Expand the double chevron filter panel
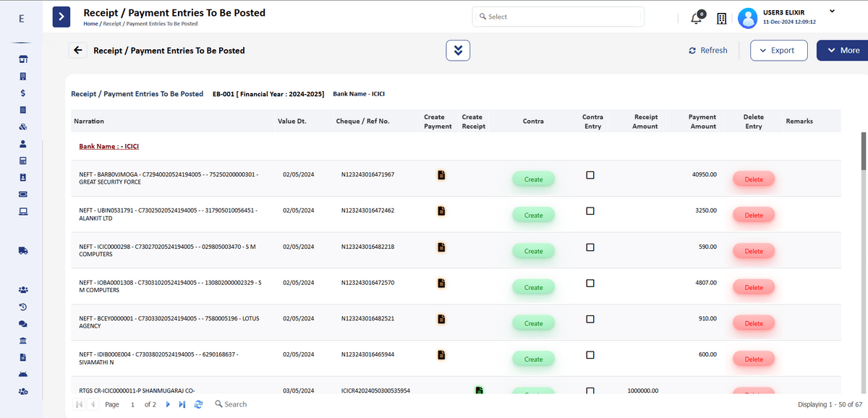Screen dimensions: 868x418 tap(458, 51)
